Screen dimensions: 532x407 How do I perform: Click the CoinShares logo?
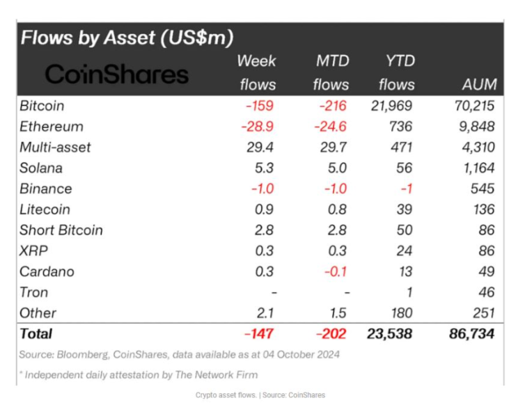click(117, 74)
